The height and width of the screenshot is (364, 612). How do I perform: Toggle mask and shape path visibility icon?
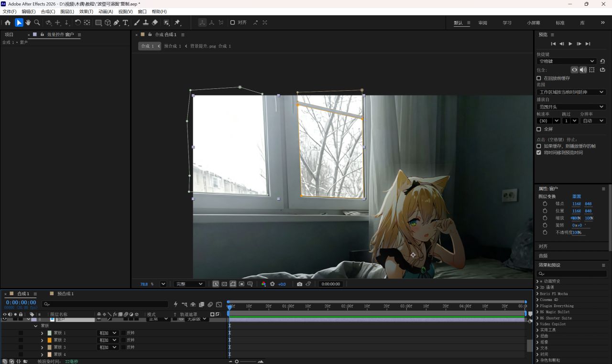(233, 284)
